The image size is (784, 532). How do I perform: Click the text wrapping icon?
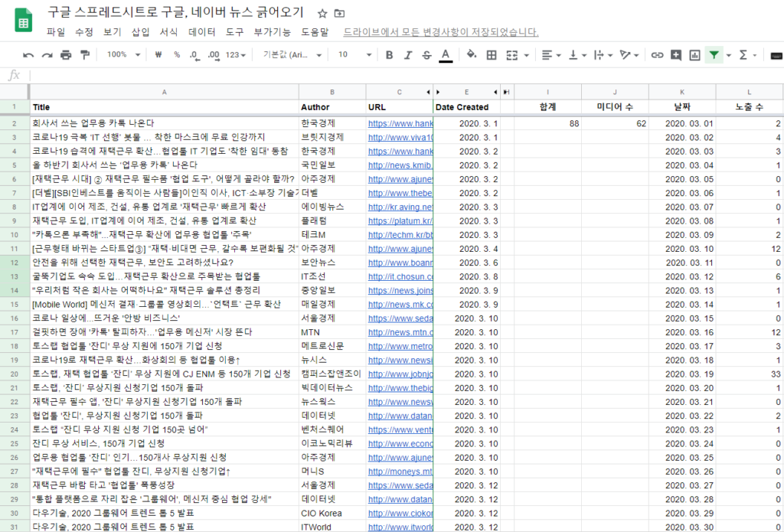pyautogui.click(x=599, y=55)
